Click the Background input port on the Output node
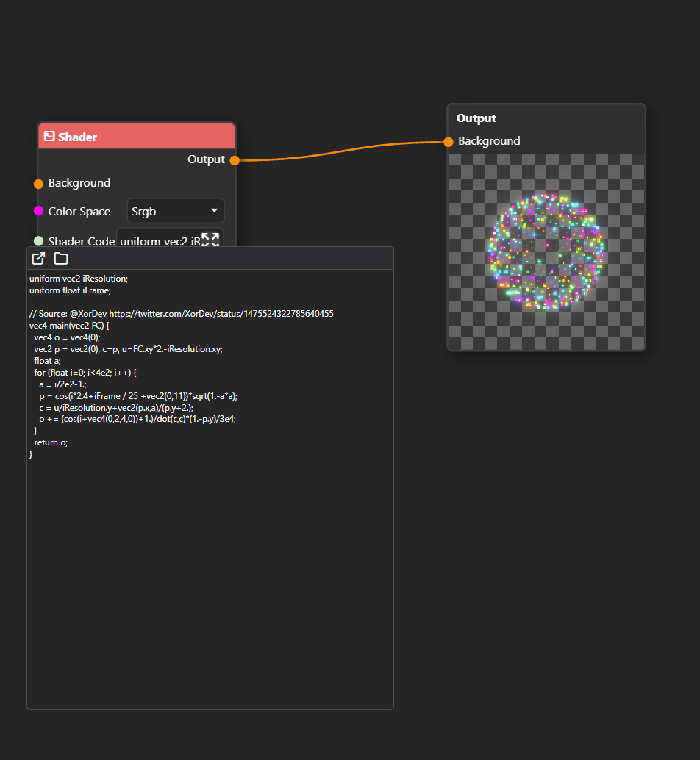This screenshot has width=700, height=760. tap(449, 143)
